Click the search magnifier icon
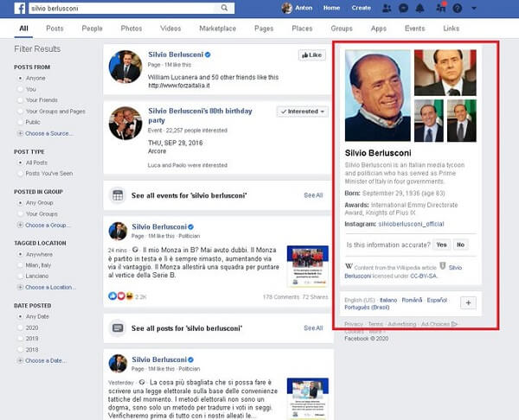The height and width of the screenshot is (420, 519). pos(224,8)
